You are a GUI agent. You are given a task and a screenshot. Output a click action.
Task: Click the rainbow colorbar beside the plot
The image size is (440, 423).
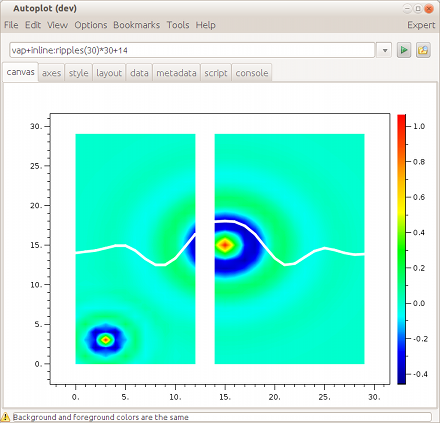401,249
